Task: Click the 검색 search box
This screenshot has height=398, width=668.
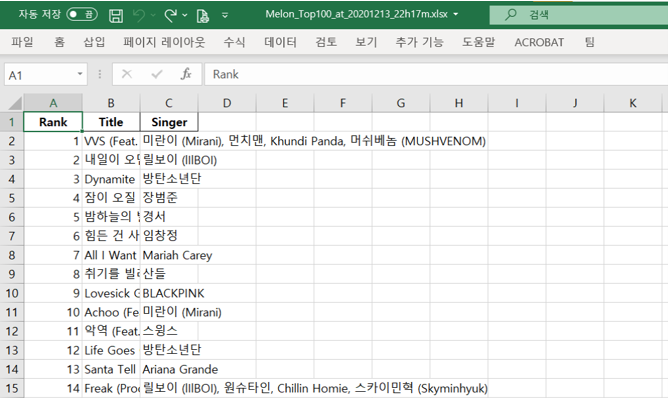Action: 579,15
